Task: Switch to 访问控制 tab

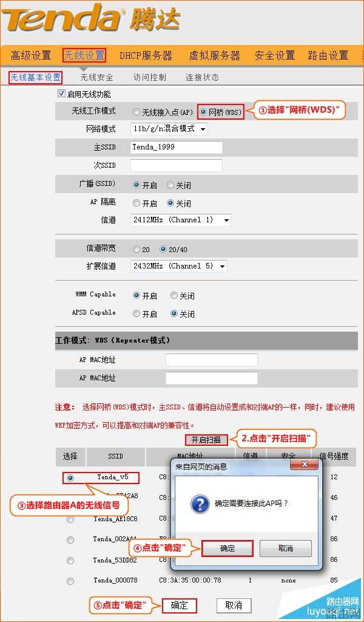Action: coord(150,77)
